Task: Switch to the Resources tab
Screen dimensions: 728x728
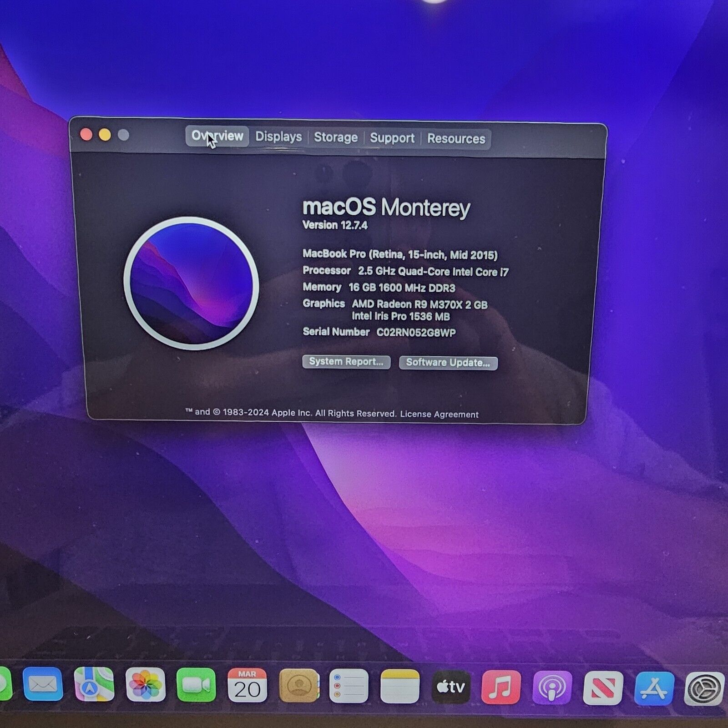Action: coord(456,139)
